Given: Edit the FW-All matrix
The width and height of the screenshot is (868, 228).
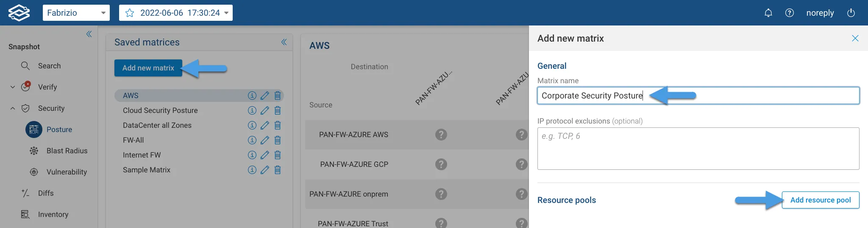Looking at the screenshot, I should click(x=265, y=140).
